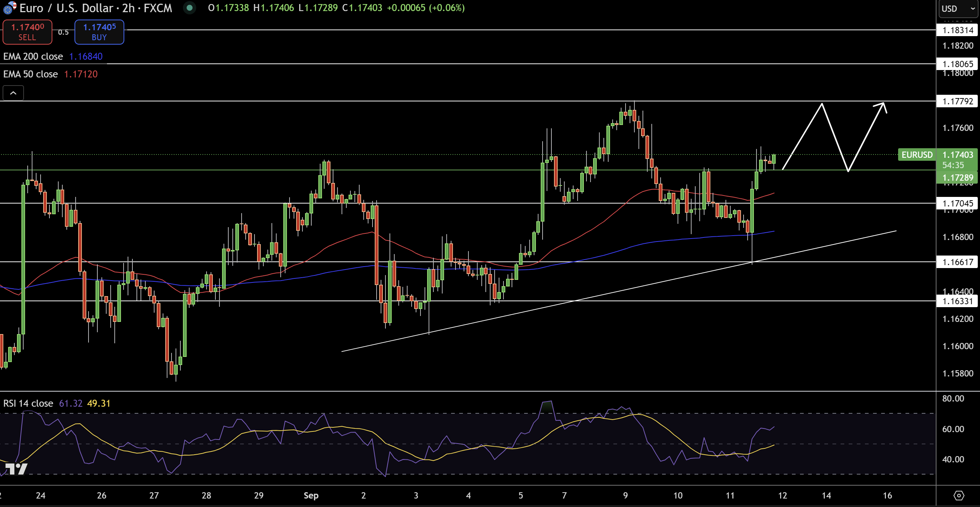Select the EMA 200 close legend entry

pos(33,56)
